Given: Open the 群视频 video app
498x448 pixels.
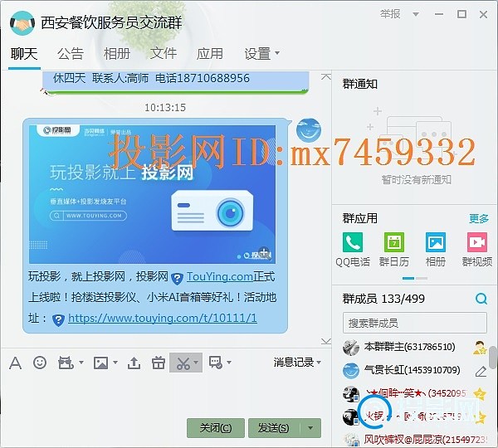Looking at the screenshot, I should pos(477,250).
